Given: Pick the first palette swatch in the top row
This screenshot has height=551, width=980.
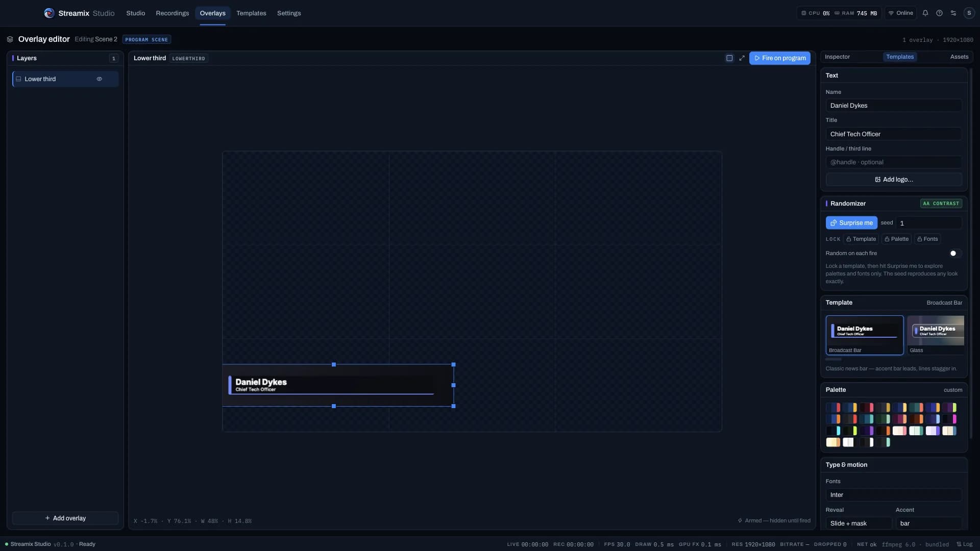Looking at the screenshot, I should coord(833,408).
